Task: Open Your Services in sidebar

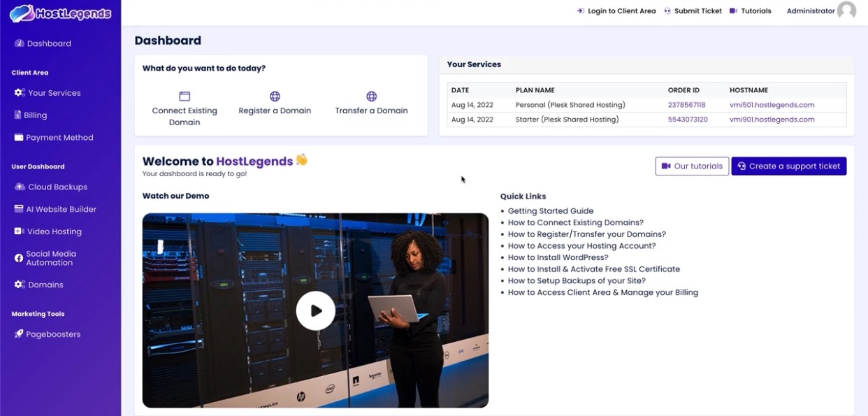Action: (54, 92)
